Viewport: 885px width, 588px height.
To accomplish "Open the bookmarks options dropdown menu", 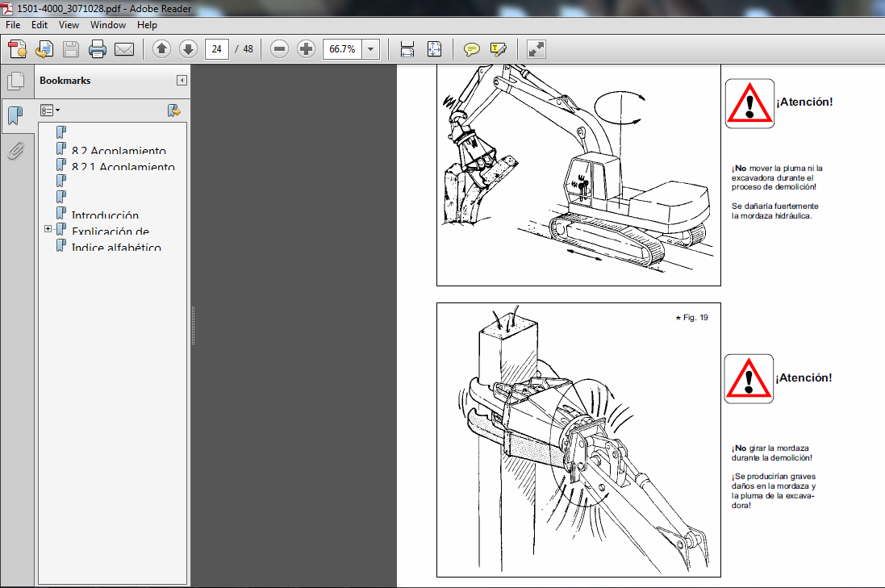I will 50,111.
